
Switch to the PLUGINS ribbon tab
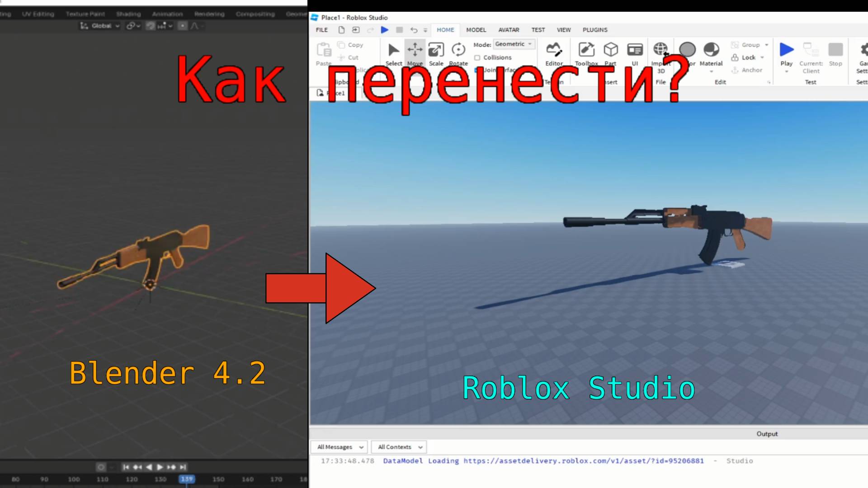coord(595,30)
